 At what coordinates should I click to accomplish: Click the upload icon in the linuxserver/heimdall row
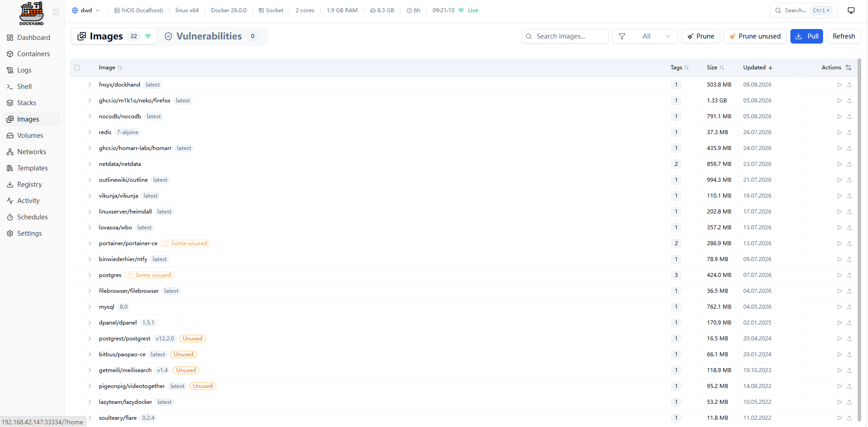(849, 212)
